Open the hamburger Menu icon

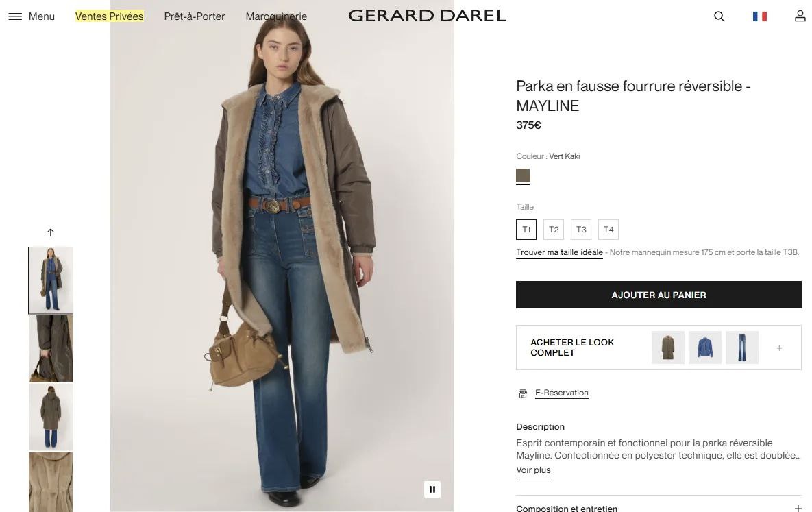(16, 16)
